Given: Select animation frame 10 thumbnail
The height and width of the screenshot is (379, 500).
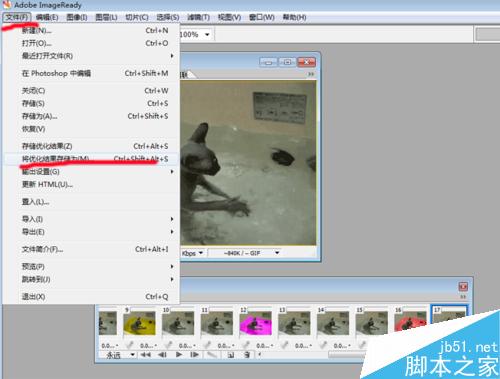Looking at the screenshot, I should (178, 323).
